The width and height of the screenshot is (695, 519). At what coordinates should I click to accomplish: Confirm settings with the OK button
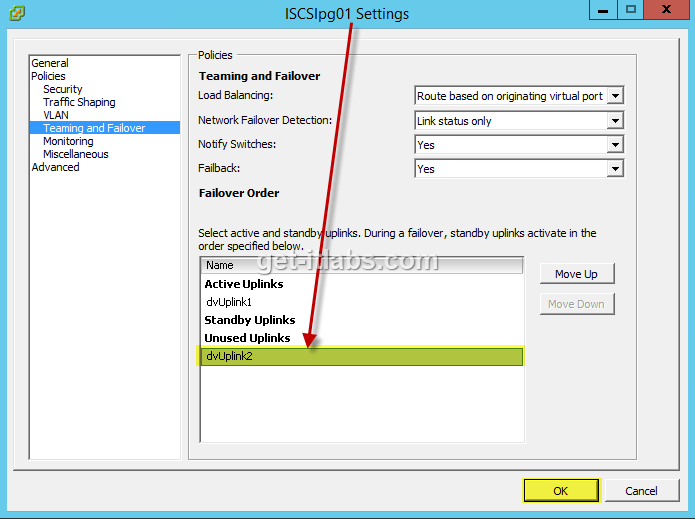(x=561, y=491)
